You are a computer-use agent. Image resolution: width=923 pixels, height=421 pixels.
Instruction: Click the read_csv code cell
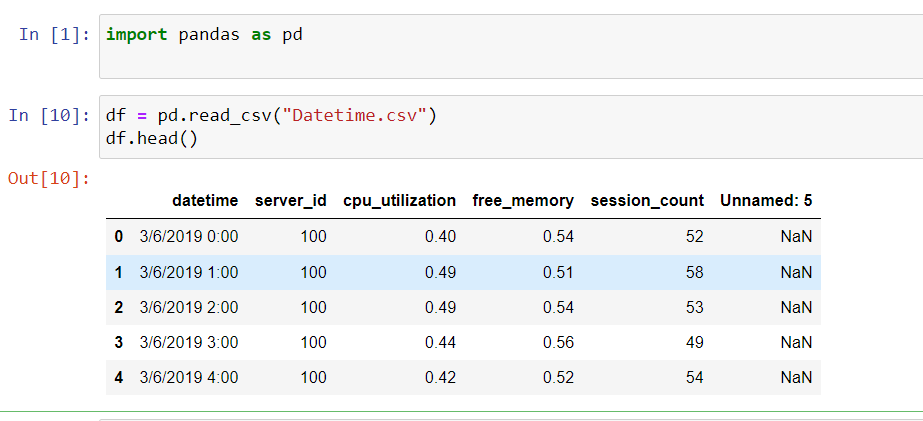click(511, 127)
